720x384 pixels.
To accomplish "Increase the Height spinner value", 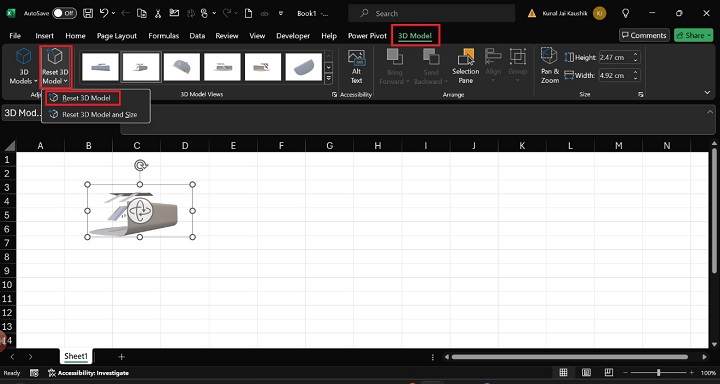I will point(636,55).
